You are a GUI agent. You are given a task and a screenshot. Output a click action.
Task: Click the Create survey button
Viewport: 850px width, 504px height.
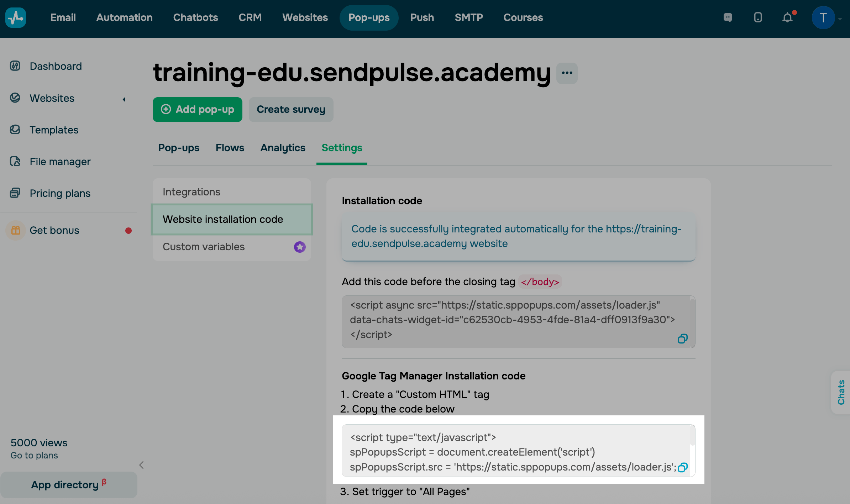pyautogui.click(x=291, y=109)
